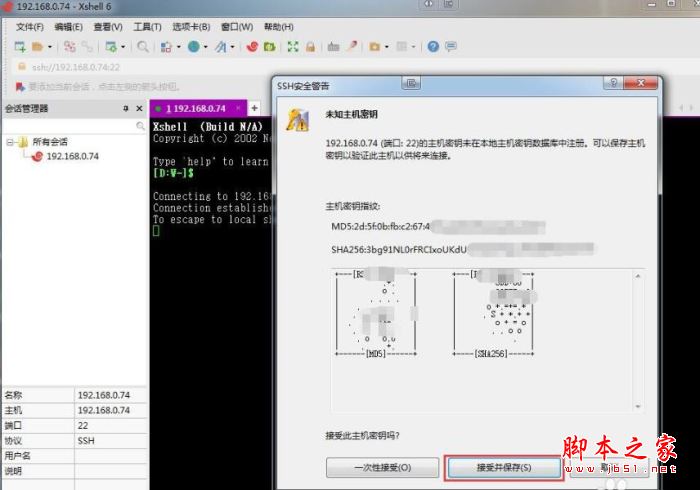The width and height of the screenshot is (700, 490).
Task: Click the small compose icon above the dialog title
Action: point(411,83)
